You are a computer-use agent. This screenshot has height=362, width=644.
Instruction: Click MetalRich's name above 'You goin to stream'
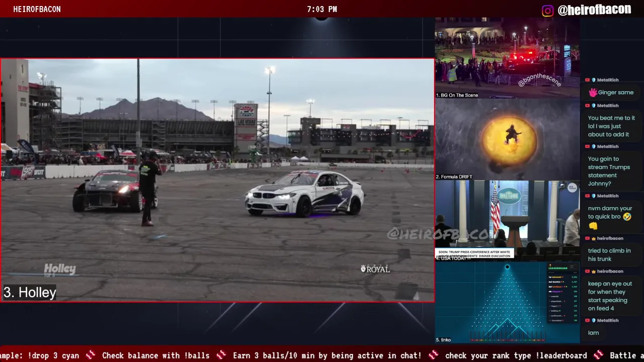[x=607, y=146]
